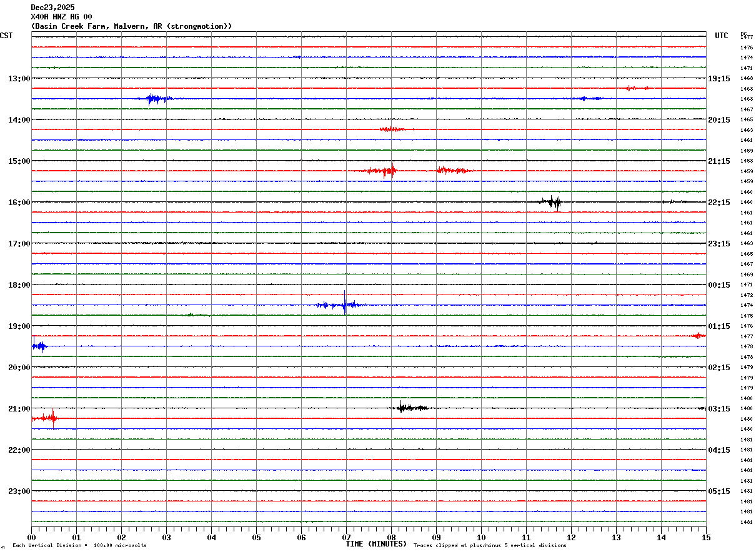Select minute tick label 15 on x-axis
Screen dimensions: 756x554
click(x=706, y=537)
